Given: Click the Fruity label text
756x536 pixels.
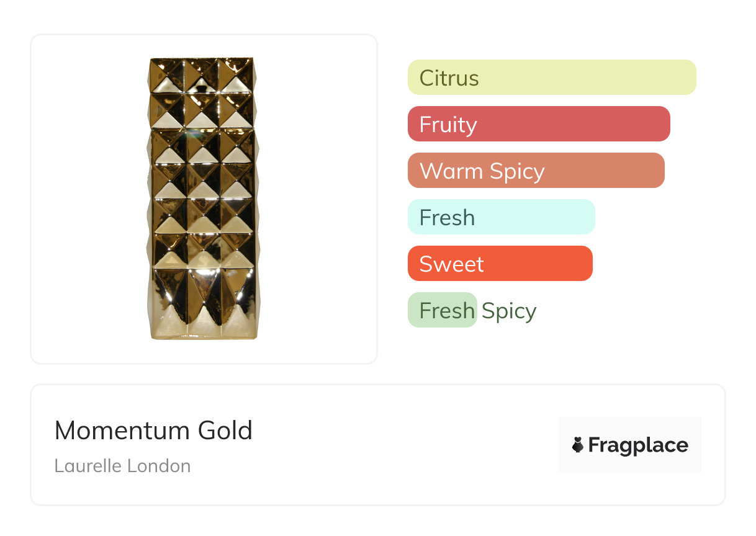Looking at the screenshot, I should [448, 125].
